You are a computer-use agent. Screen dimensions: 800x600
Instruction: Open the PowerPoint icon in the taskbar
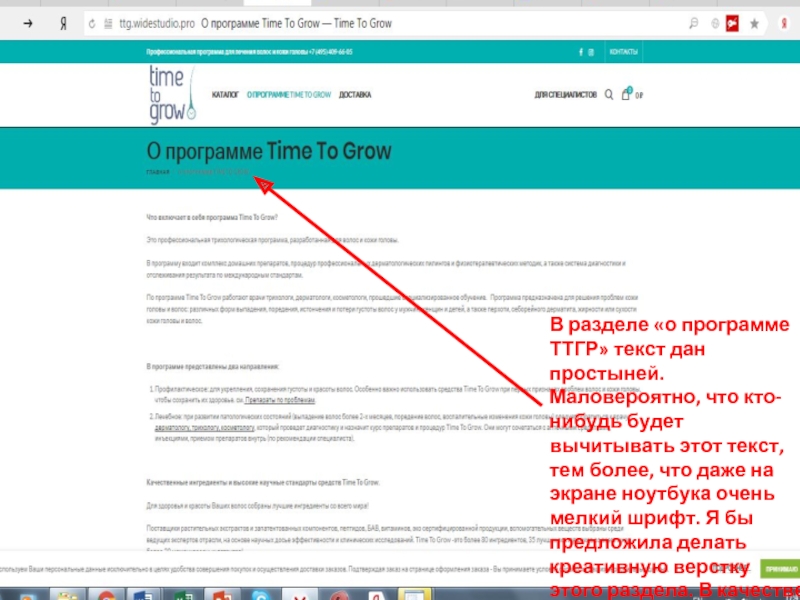[222, 595]
